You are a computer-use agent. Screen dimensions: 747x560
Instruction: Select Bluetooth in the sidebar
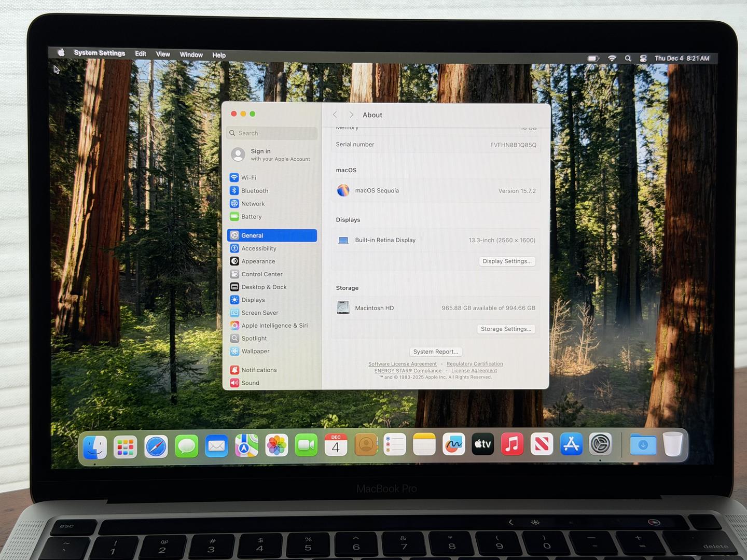pos(272,191)
